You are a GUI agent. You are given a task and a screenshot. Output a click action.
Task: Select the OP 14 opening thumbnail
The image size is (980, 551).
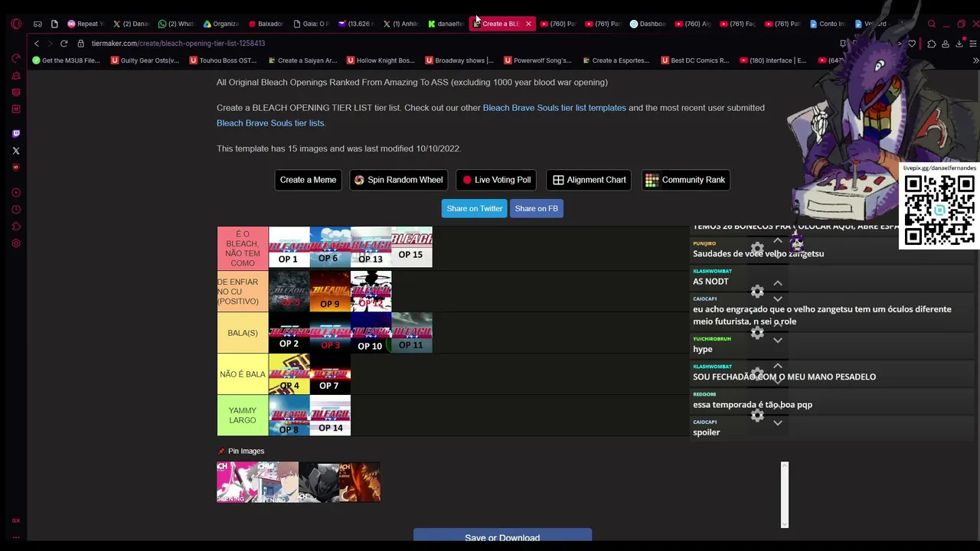[x=330, y=416]
